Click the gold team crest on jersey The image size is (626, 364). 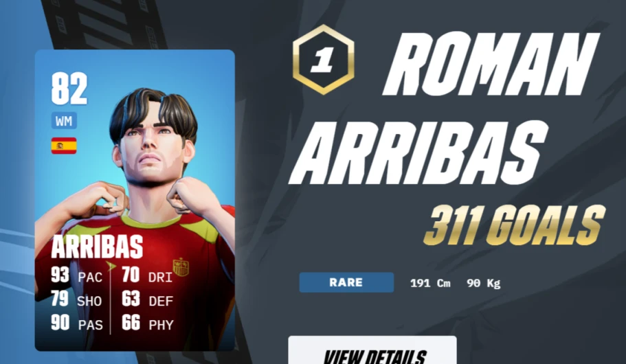(181, 267)
